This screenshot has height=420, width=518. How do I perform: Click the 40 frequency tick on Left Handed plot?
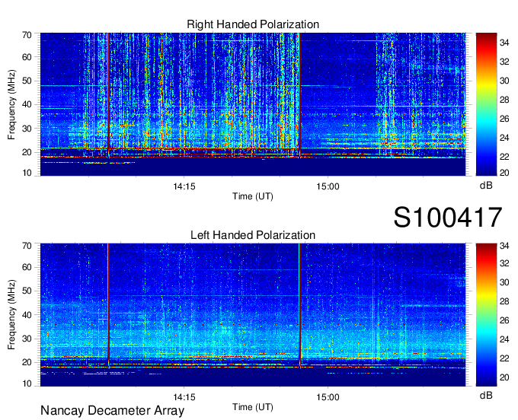[27, 315]
